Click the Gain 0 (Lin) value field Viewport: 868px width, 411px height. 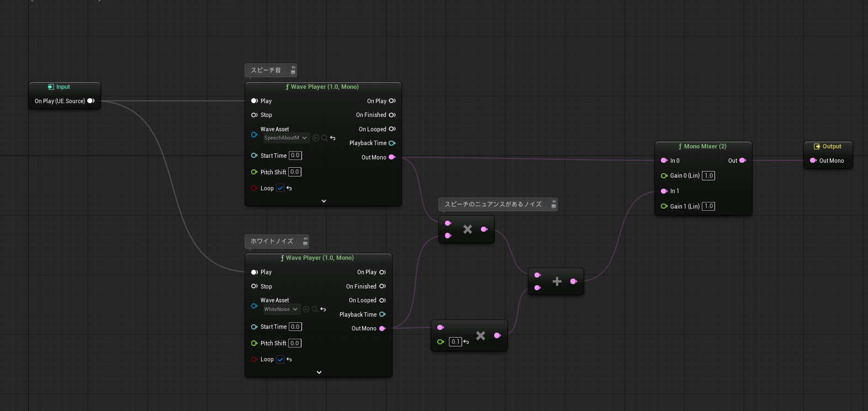pos(708,176)
